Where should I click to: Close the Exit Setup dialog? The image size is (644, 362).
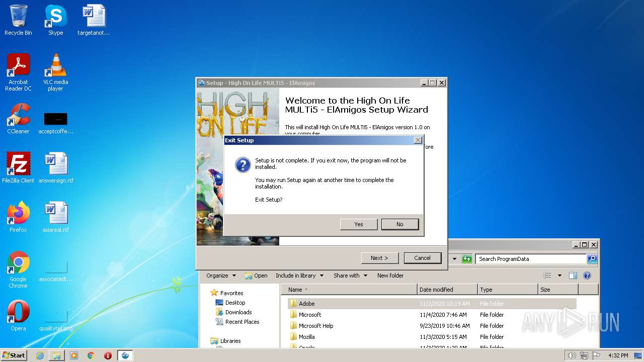tap(418, 140)
